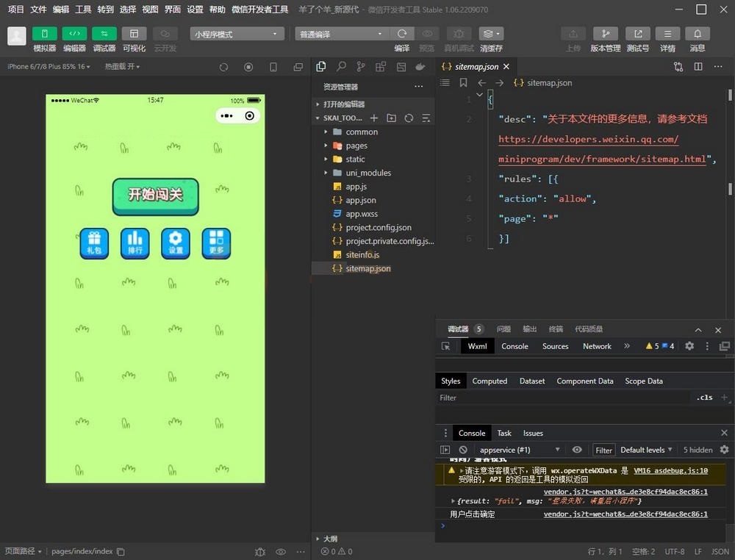
Task: Open the mini program capsule menu dots
Action: tap(227, 116)
